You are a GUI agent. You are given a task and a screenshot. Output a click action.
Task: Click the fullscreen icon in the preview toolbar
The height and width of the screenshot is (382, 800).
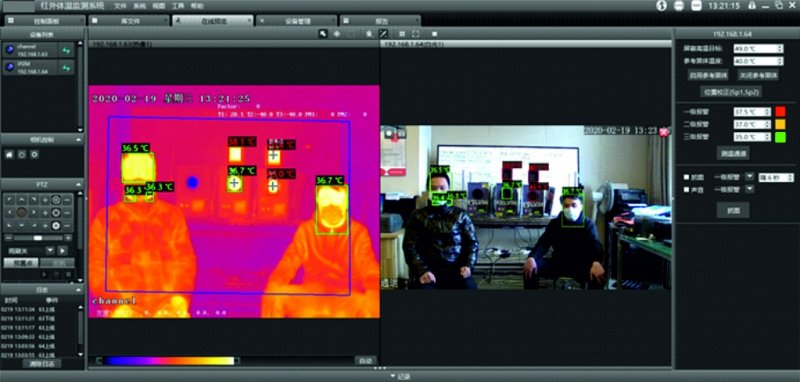point(416,34)
